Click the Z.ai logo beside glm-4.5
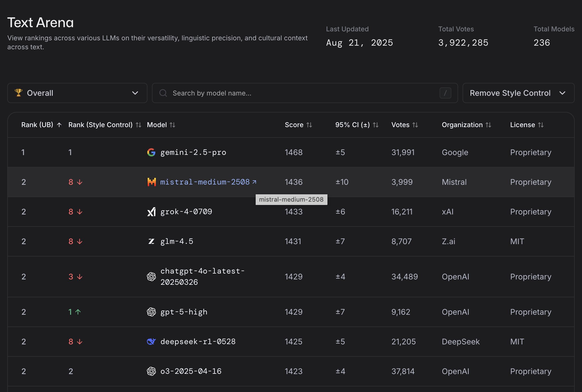This screenshot has height=392, width=582. pyautogui.click(x=151, y=241)
